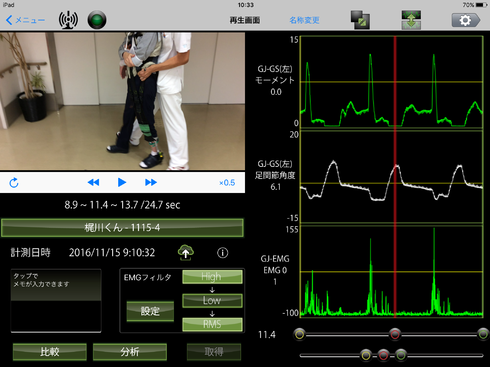This screenshot has width=490, height=367.
Task: Rewind the video with double-left arrows
Action: coord(93,182)
